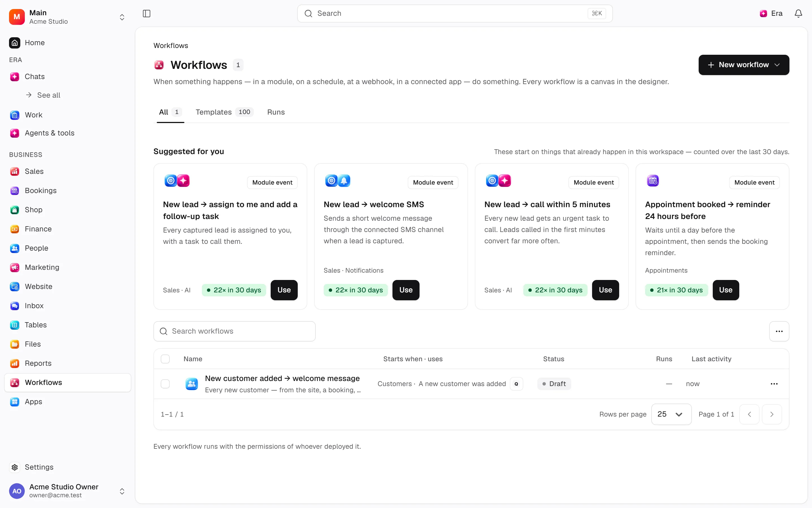Open the People module
The width and height of the screenshot is (812, 508).
tap(67, 248)
